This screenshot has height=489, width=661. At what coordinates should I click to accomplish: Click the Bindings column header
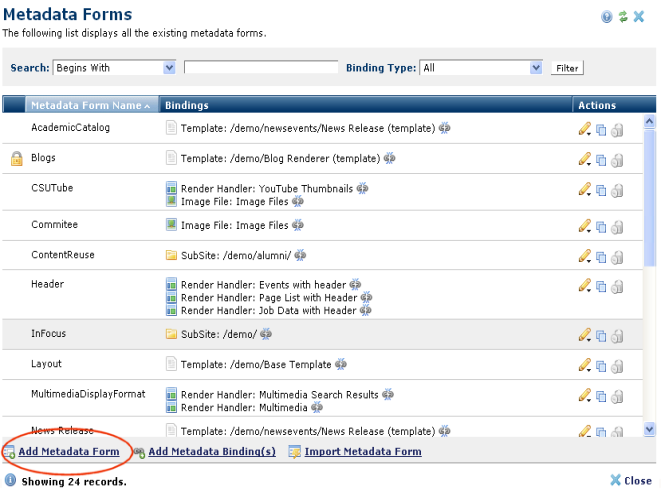186,105
